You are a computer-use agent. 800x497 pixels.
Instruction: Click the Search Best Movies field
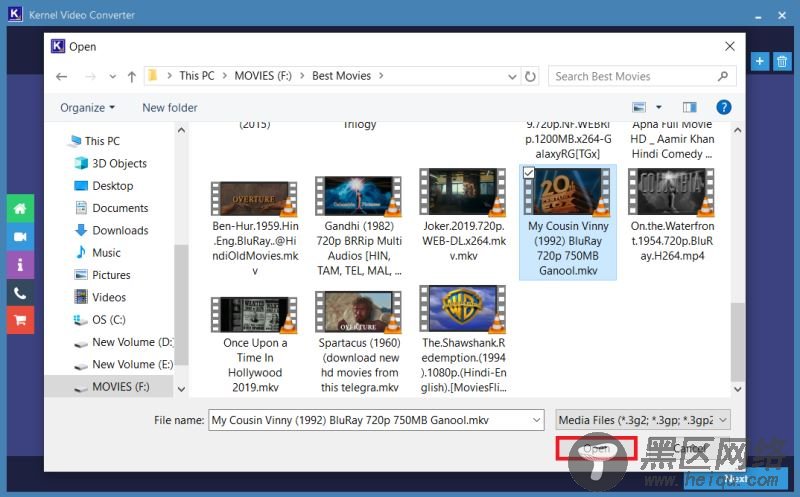pos(642,76)
